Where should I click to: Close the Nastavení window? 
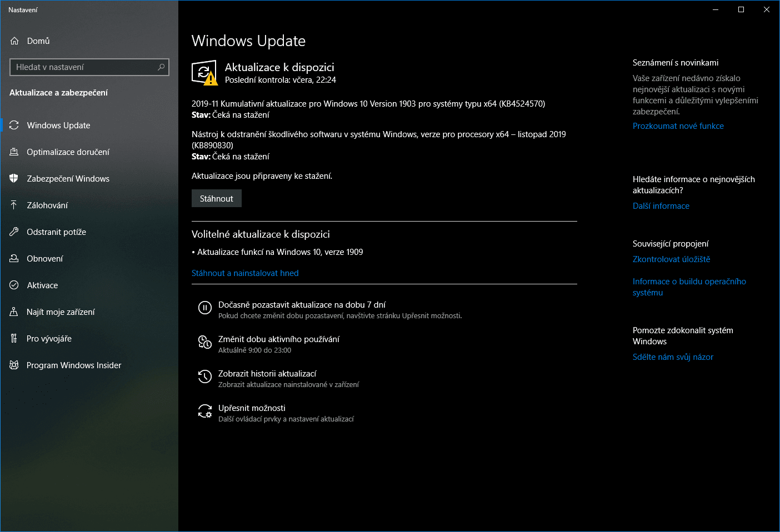coord(767,9)
